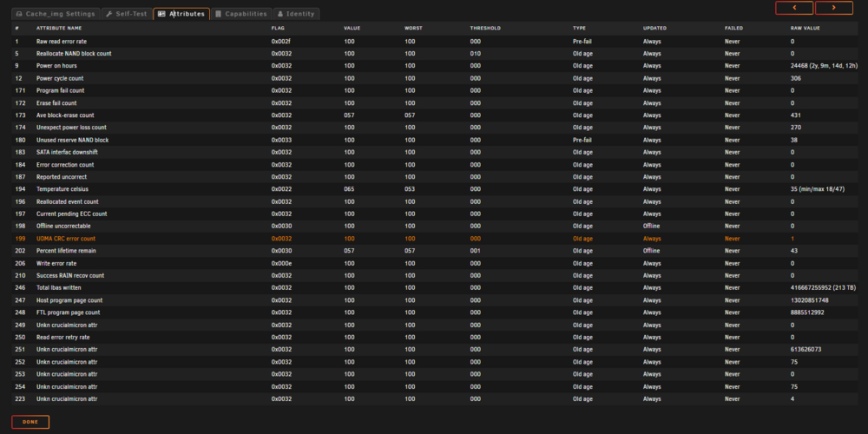Select Temperature celsius row
This screenshot has height=434, width=868.
click(435, 189)
